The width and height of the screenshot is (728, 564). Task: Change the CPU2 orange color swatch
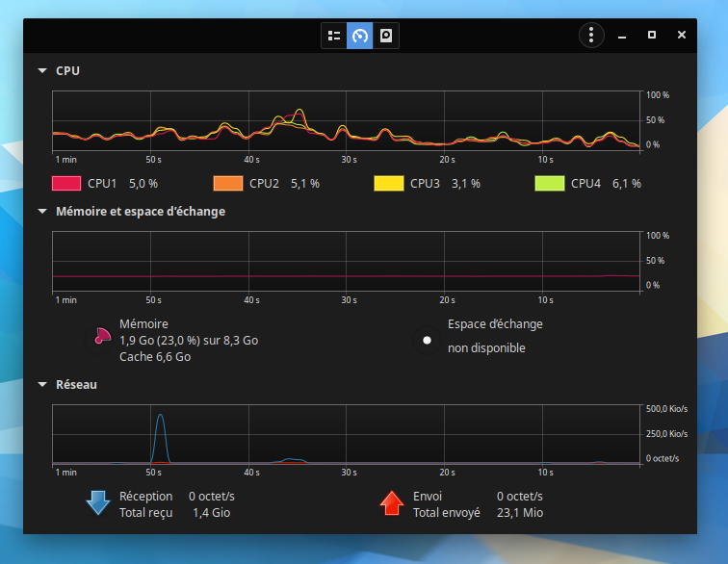227,183
